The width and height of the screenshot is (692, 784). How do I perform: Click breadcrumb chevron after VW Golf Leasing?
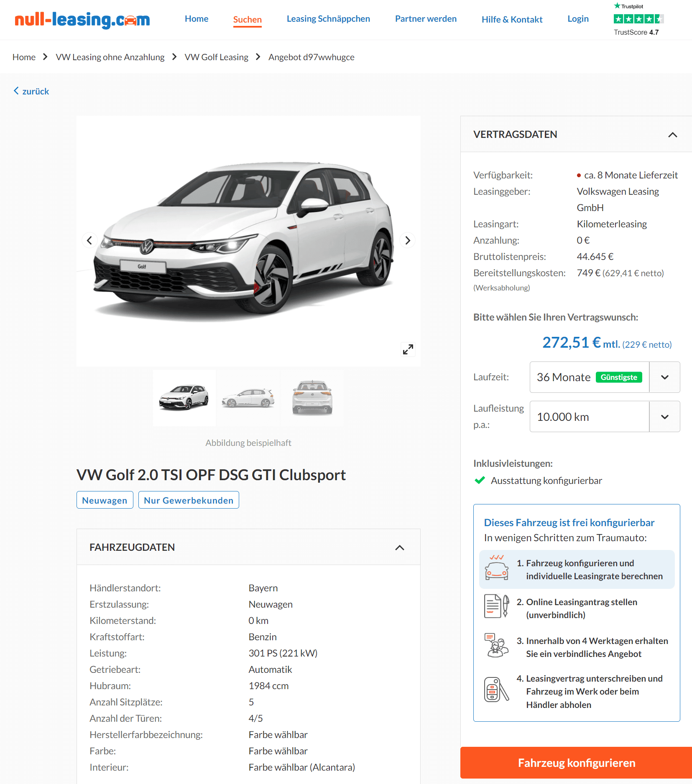[x=258, y=57]
